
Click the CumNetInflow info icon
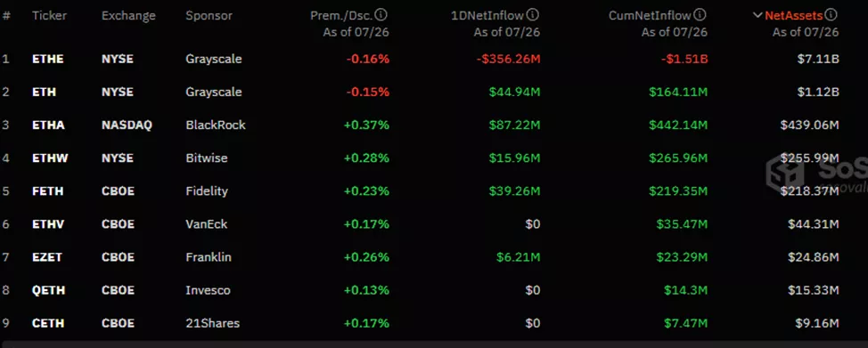(700, 15)
